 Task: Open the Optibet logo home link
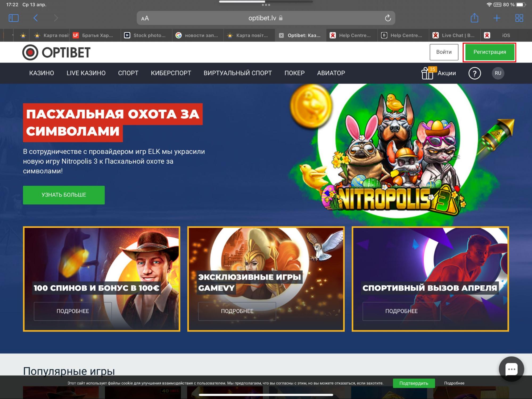point(56,52)
